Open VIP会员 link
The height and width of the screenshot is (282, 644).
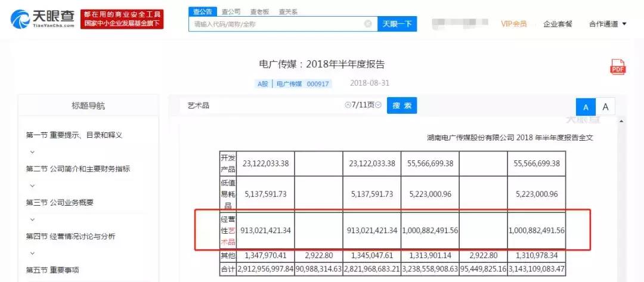click(514, 24)
